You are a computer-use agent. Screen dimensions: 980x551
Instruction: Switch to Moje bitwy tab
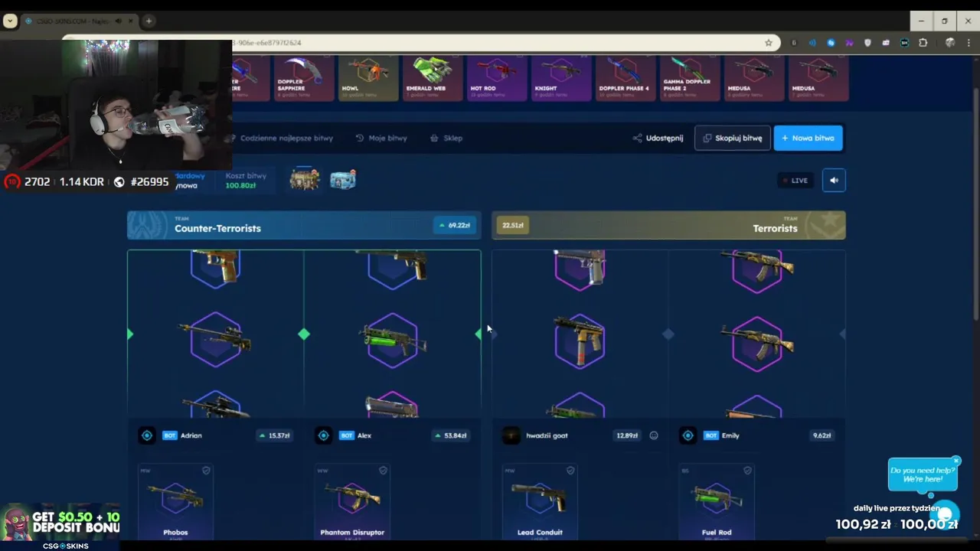[x=381, y=139]
